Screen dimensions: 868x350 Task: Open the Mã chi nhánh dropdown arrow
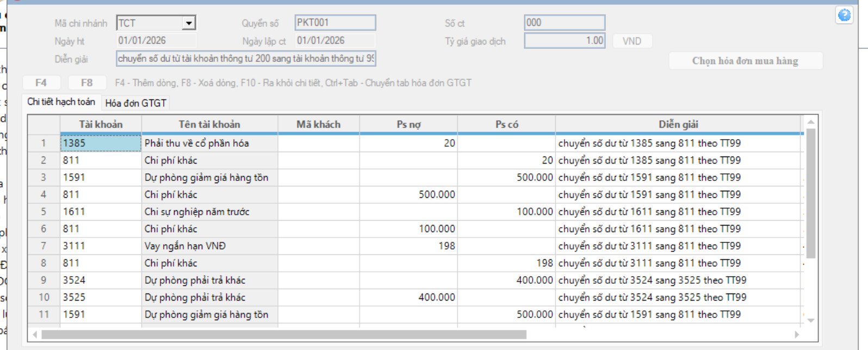coord(189,23)
